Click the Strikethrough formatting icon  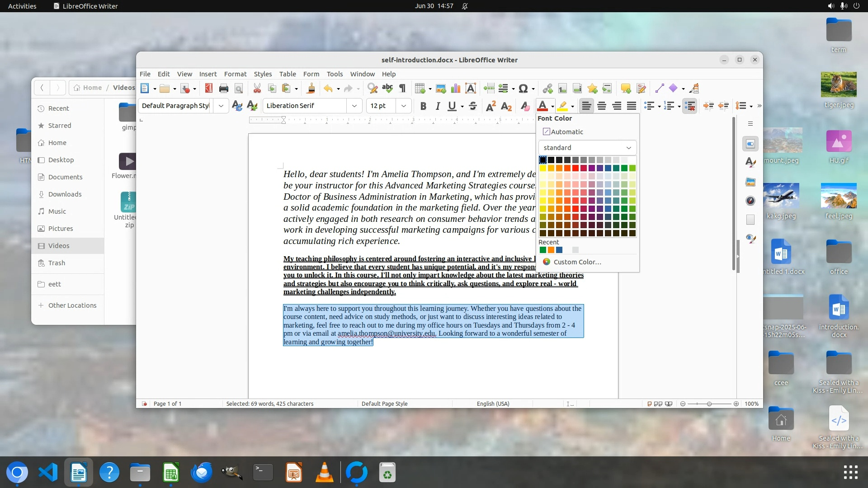click(473, 106)
